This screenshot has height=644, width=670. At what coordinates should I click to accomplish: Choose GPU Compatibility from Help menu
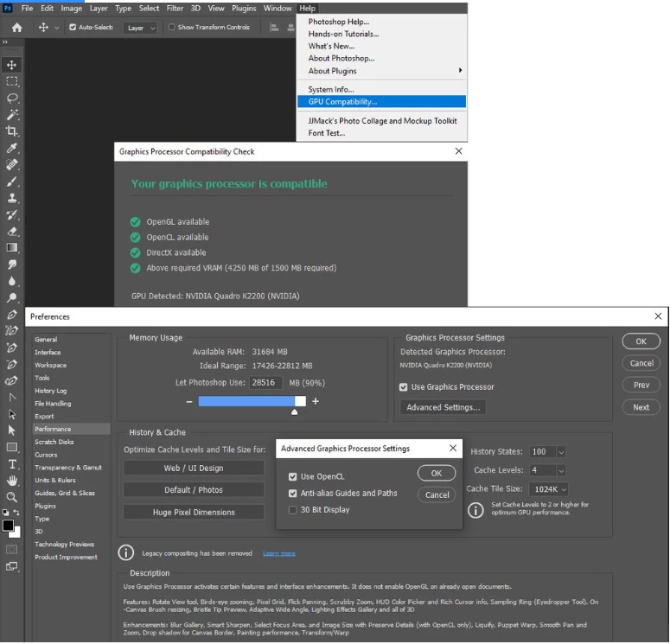coord(381,102)
